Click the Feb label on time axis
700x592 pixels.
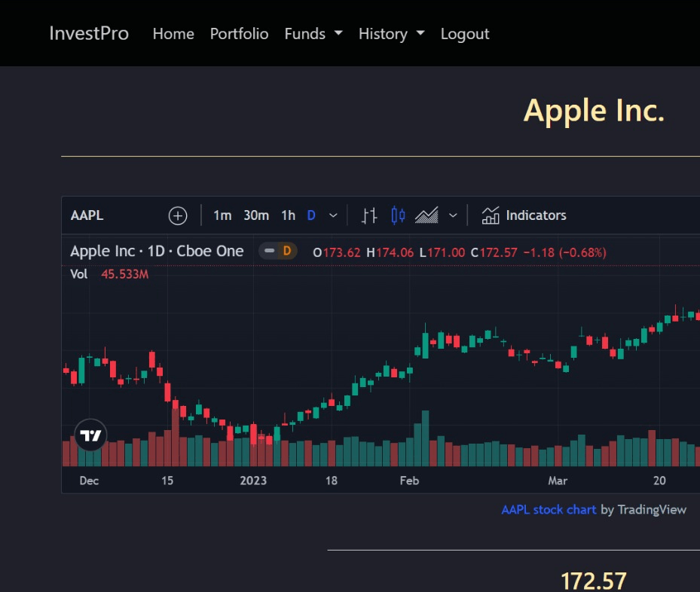click(x=409, y=481)
